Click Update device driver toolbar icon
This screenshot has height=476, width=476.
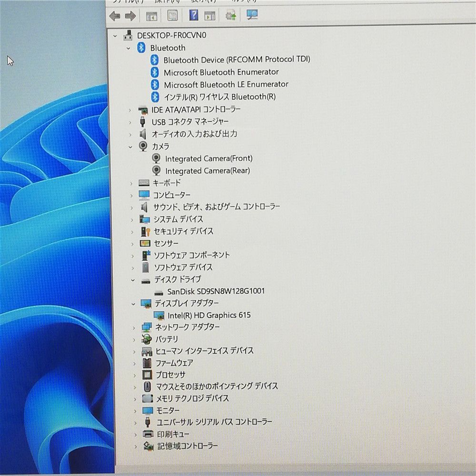pos(231,16)
